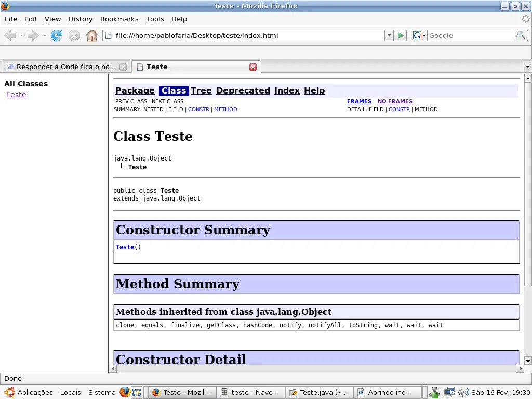Click the NO FRAMES link
The height and width of the screenshot is (399, 532).
coord(395,101)
